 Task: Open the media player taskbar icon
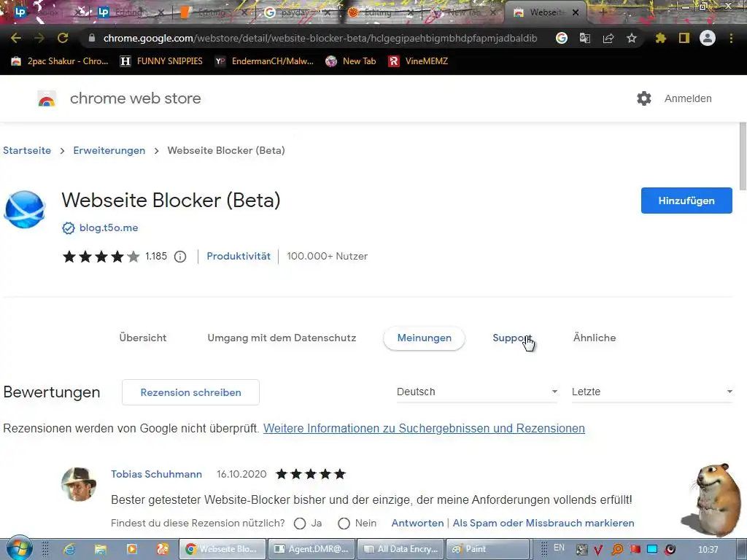(x=131, y=549)
